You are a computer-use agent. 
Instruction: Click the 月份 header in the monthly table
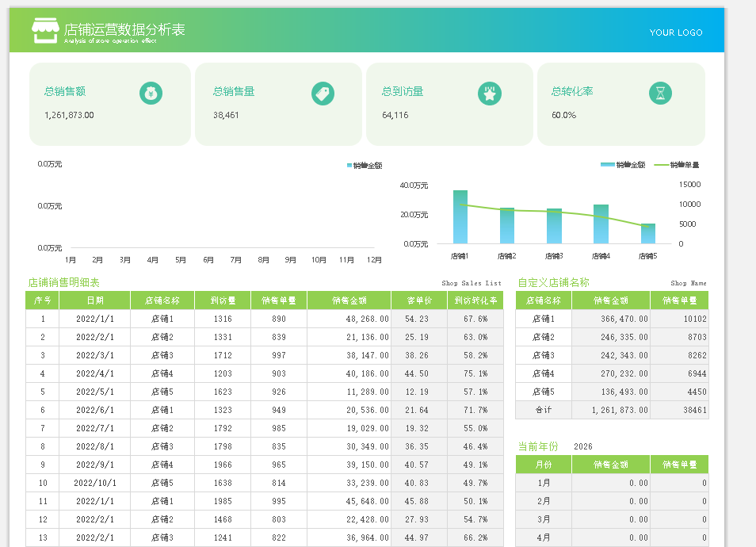(x=544, y=465)
